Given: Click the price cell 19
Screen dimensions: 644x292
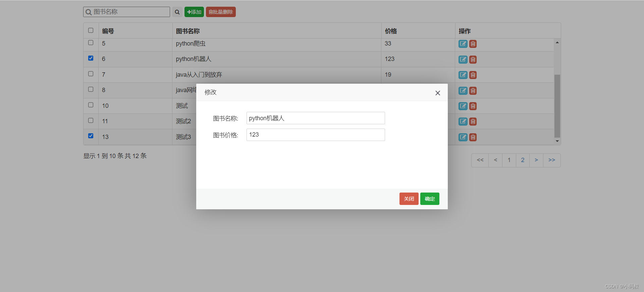Looking at the screenshot, I should pyautogui.click(x=418, y=75).
